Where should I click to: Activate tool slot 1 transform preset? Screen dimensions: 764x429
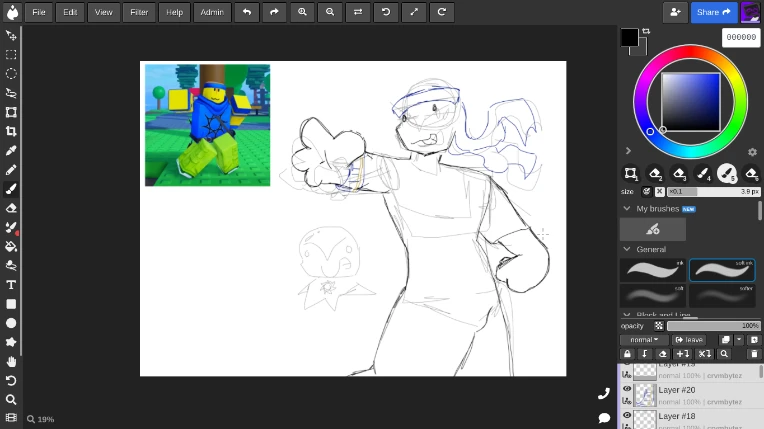point(631,174)
